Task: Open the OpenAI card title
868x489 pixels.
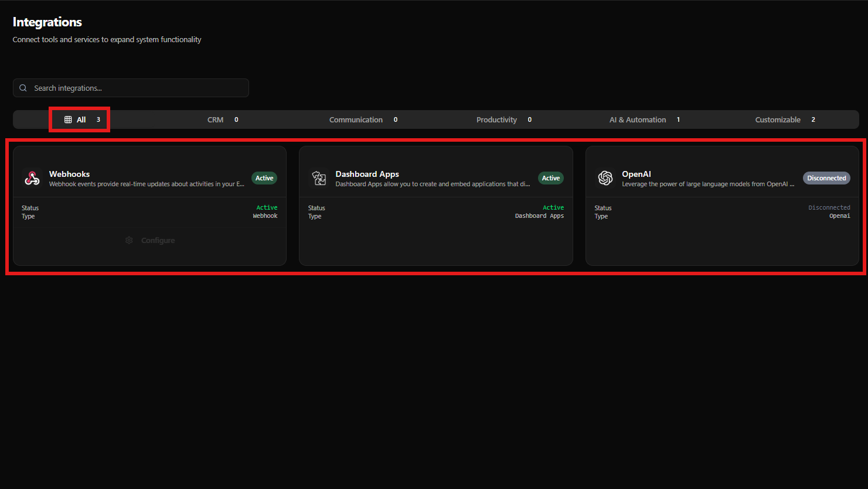Action: pyautogui.click(x=636, y=174)
